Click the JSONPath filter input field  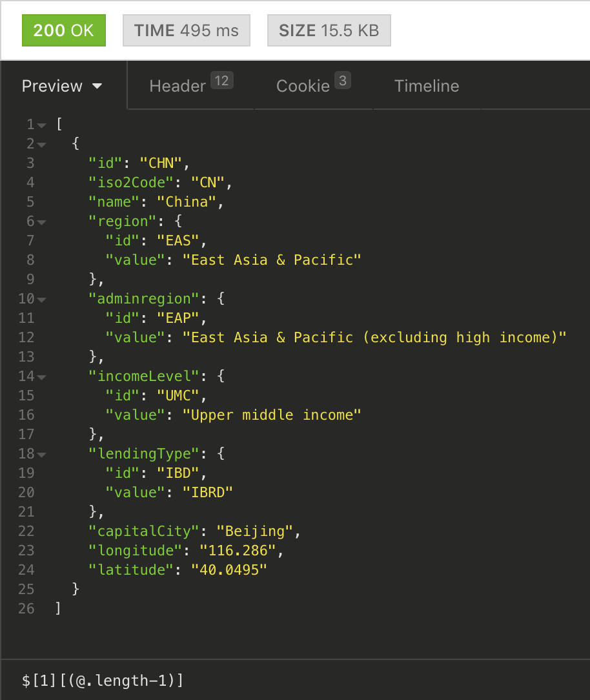click(x=295, y=680)
